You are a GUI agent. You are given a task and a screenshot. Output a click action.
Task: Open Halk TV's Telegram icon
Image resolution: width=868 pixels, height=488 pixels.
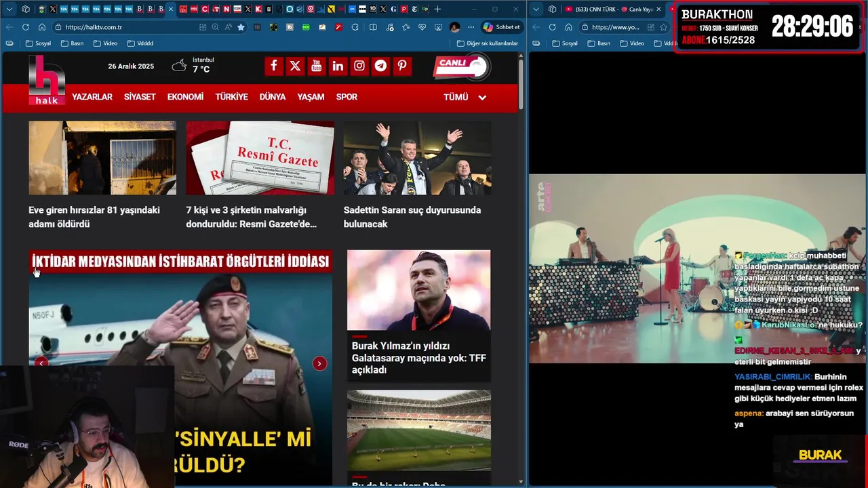(x=380, y=66)
